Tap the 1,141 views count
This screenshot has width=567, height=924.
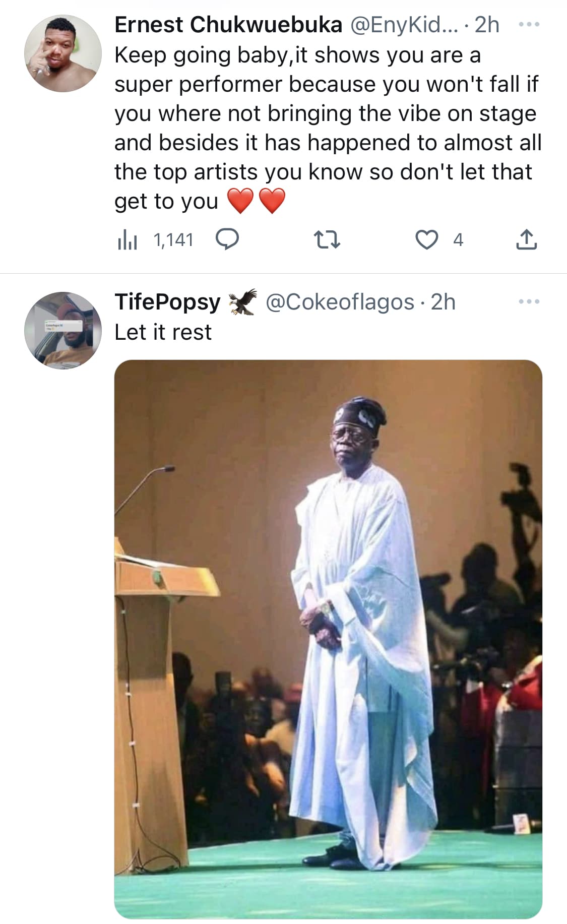click(173, 240)
